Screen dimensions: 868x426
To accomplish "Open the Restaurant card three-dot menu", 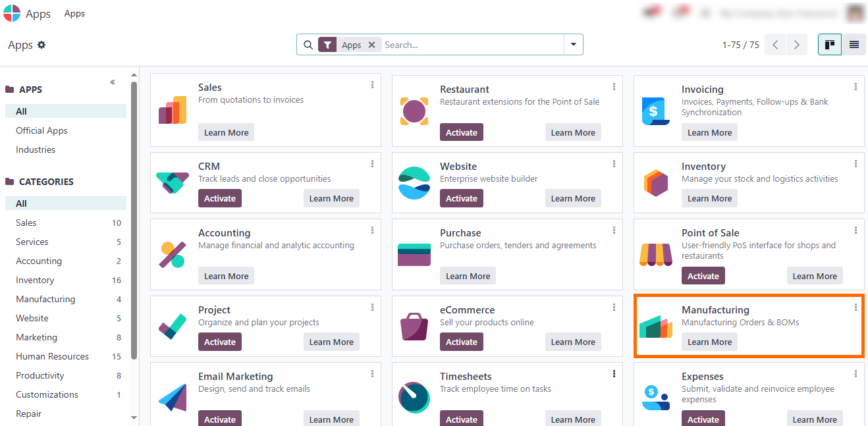I will (614, 87).
